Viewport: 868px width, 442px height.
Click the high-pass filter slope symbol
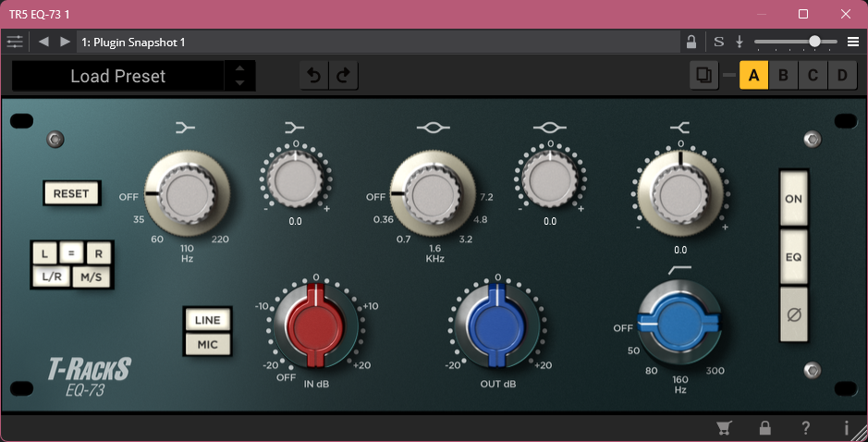point(679,270)
